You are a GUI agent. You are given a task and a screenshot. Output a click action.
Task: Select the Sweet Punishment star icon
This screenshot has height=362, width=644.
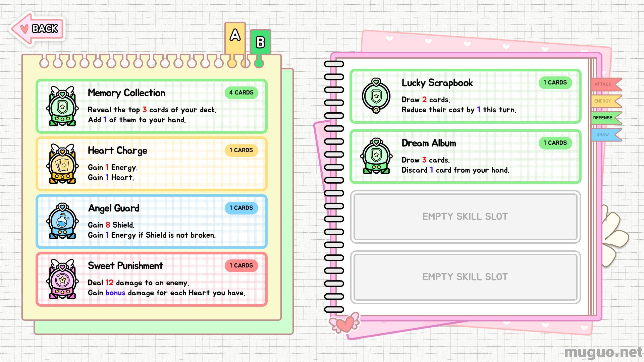pos(62,279)
